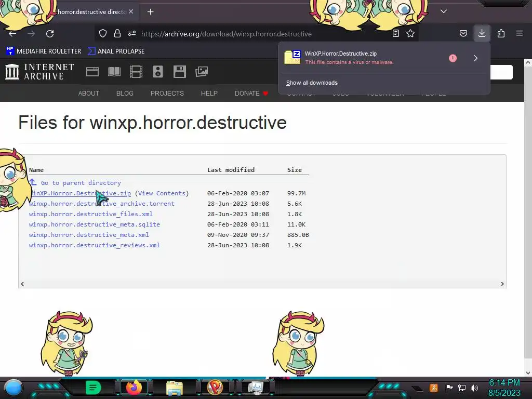This screenshot has width=532, height=399.
Task: Expand the list all tabs chevron
Action: coord(444,11)
